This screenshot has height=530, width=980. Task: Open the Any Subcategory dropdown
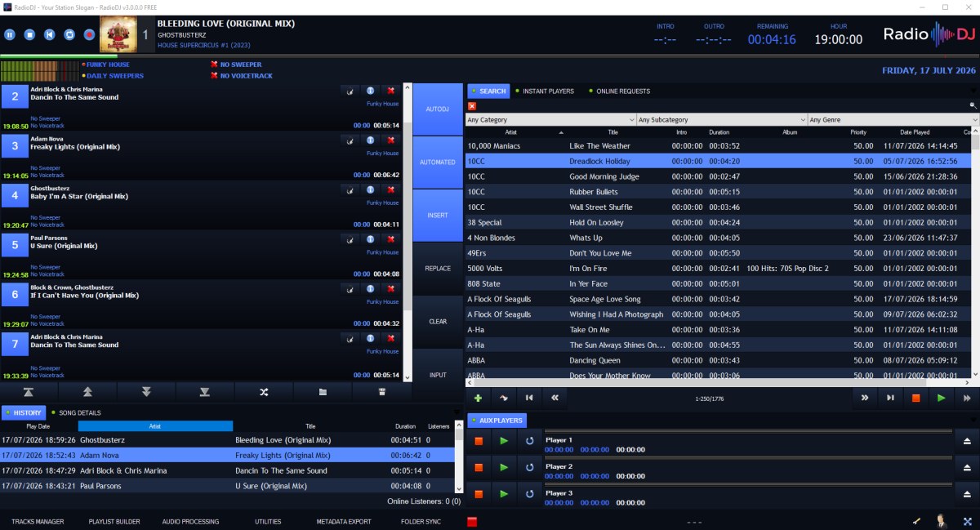pos(722,119)
